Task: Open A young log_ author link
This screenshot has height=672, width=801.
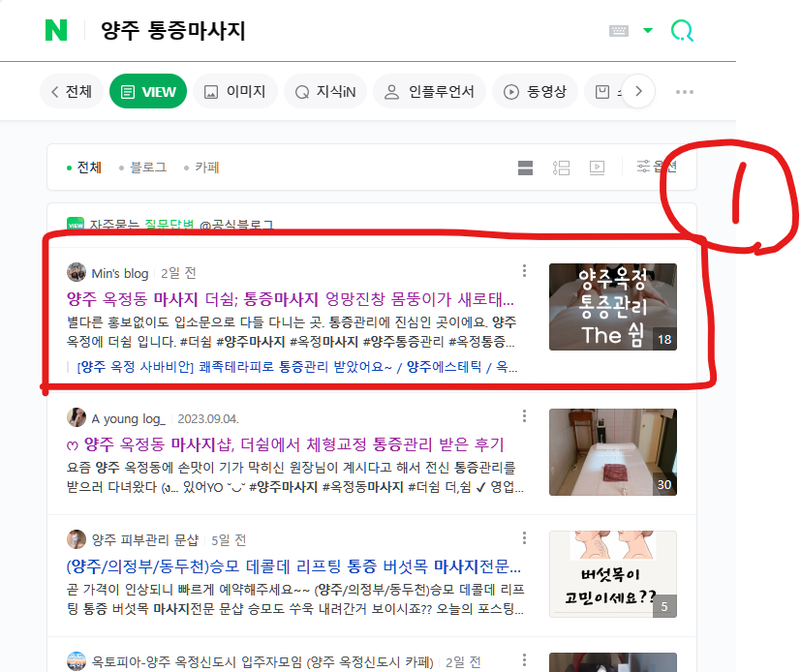Action: tap(128, 418)
